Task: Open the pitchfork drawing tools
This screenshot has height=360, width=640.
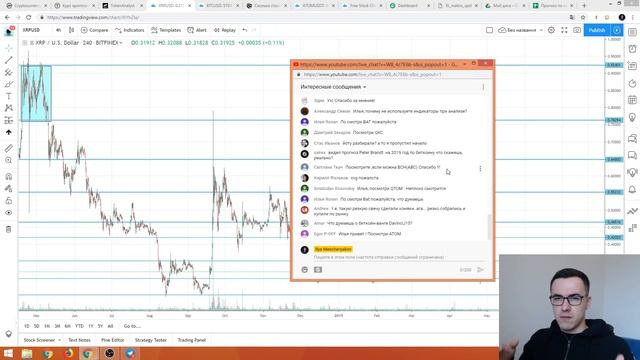Action: pos(9,72)
